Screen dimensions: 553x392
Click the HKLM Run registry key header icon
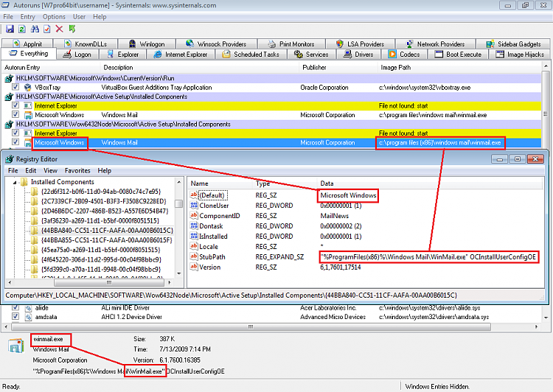click(9, 78)
